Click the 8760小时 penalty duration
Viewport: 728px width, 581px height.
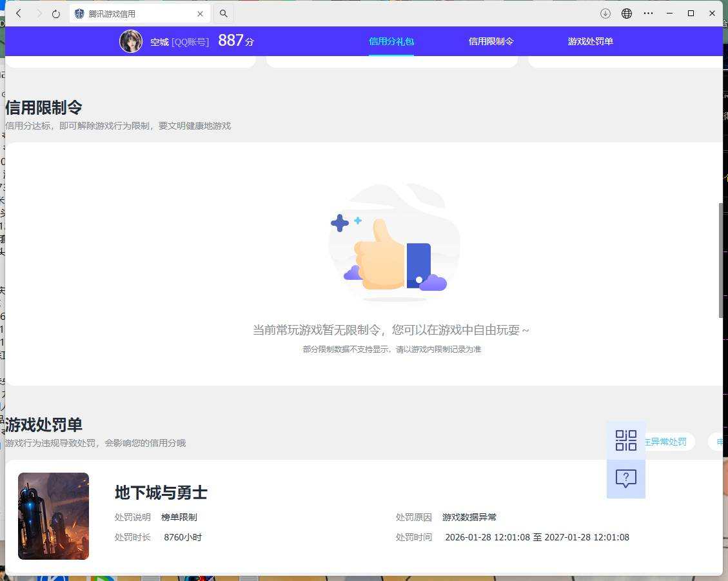coord(183,537)
